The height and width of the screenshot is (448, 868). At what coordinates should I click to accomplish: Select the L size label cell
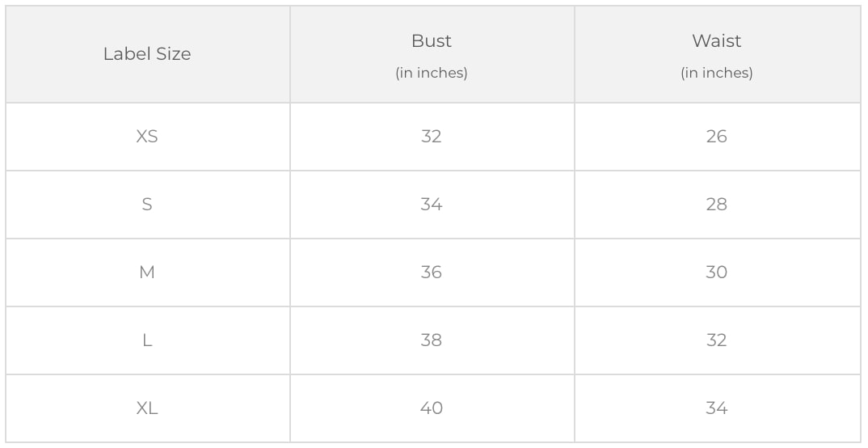(147, 340)
